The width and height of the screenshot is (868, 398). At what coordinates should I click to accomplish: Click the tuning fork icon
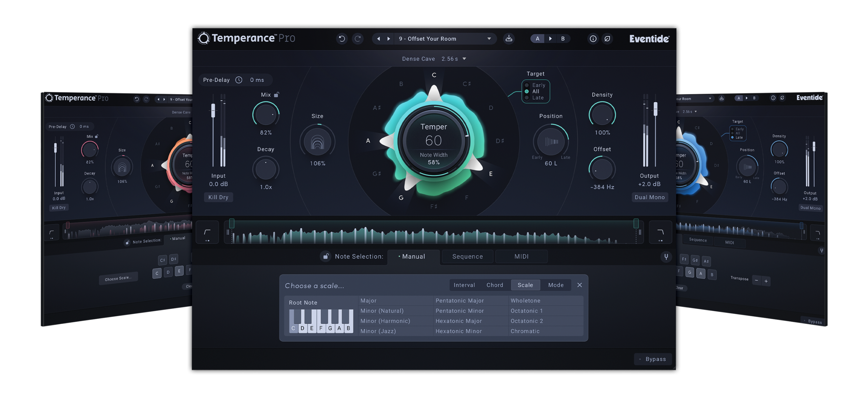pos(666,257)
